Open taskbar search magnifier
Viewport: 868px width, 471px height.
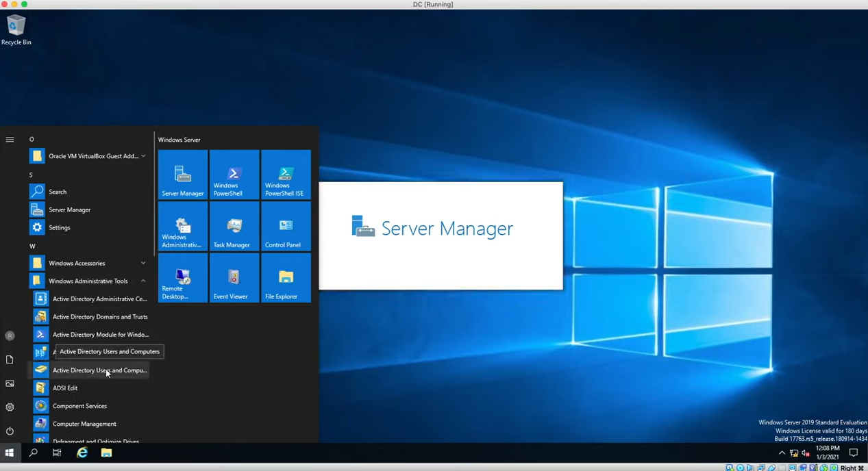(x=33, y=453)
